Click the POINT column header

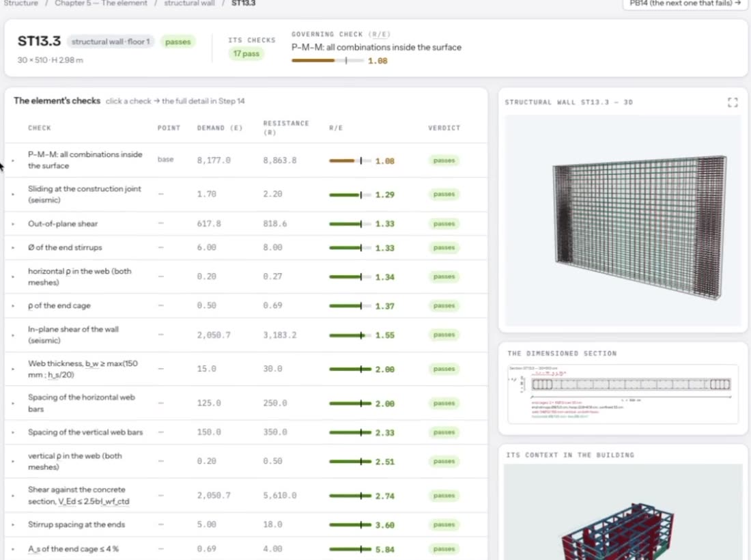point(169,128)
